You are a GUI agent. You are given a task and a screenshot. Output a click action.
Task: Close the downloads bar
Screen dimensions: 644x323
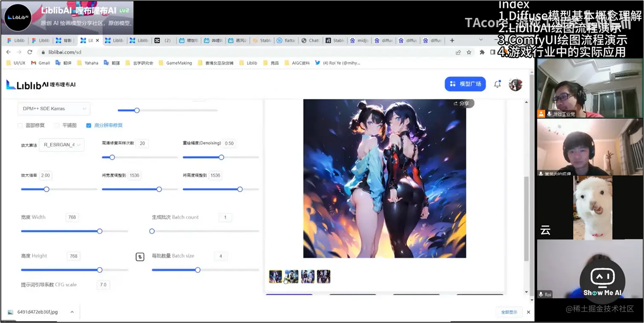point(528,312)
